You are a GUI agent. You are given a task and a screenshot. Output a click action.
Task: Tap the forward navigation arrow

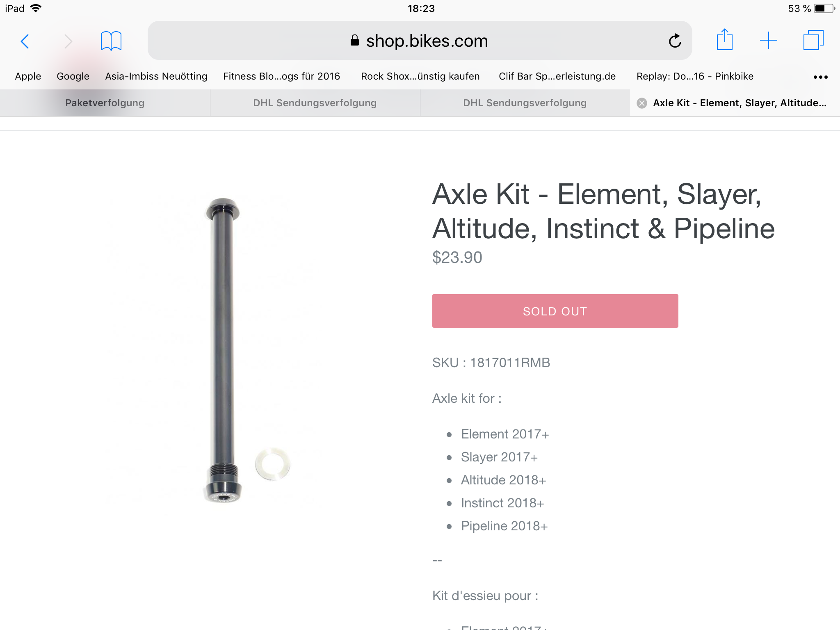(x=68, y=41)
